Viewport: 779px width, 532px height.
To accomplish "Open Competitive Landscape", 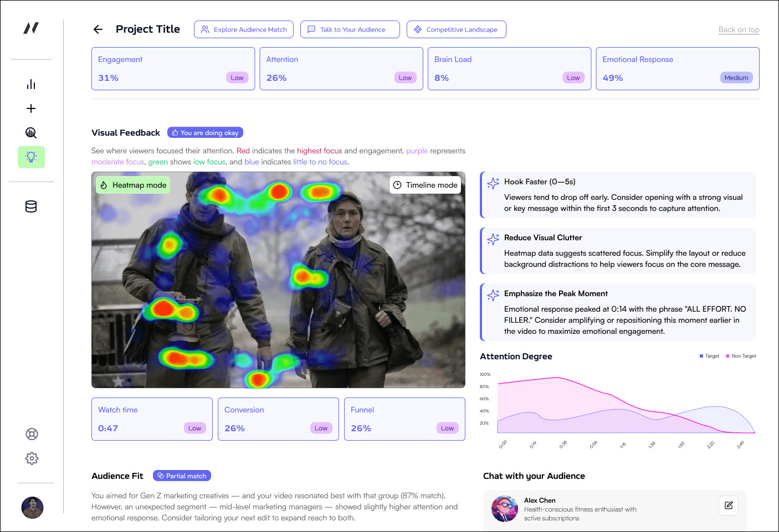I will (x=457, y=29).
